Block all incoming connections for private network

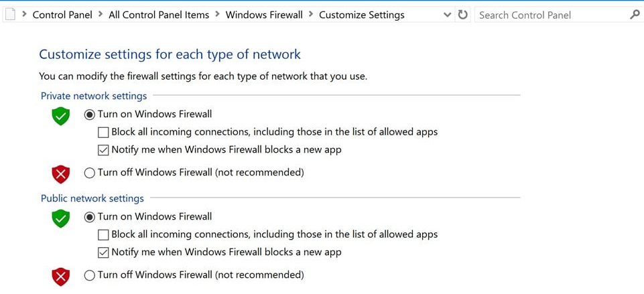pos(103,133)
